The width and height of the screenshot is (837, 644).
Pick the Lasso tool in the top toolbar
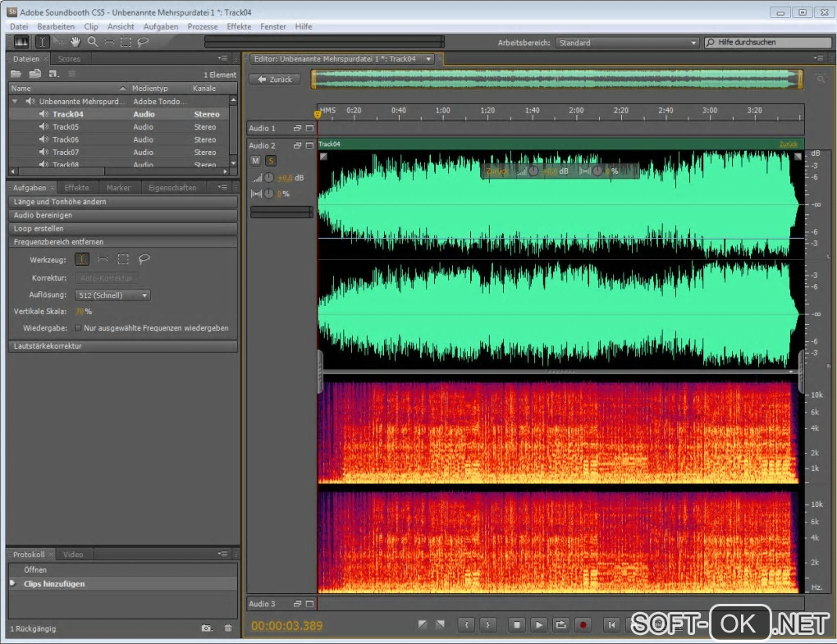(143, 42)
